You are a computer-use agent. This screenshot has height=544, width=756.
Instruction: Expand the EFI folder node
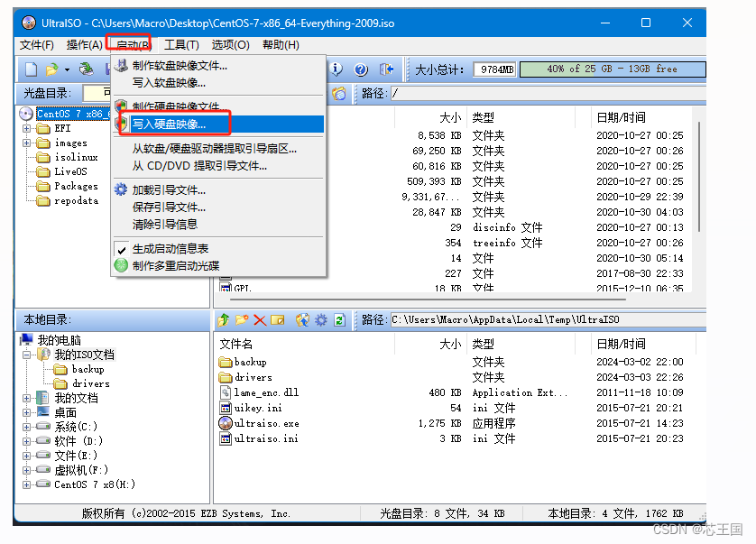click(x=26, y=128)
